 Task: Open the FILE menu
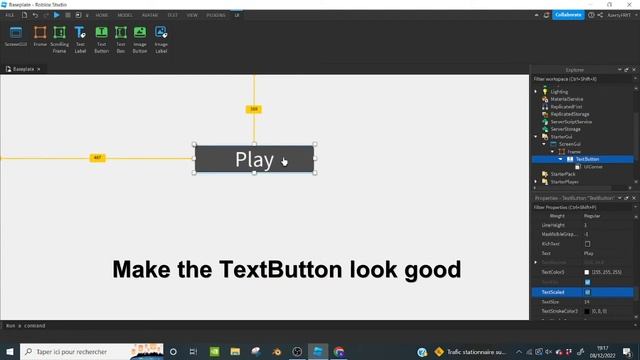point(9,15)
